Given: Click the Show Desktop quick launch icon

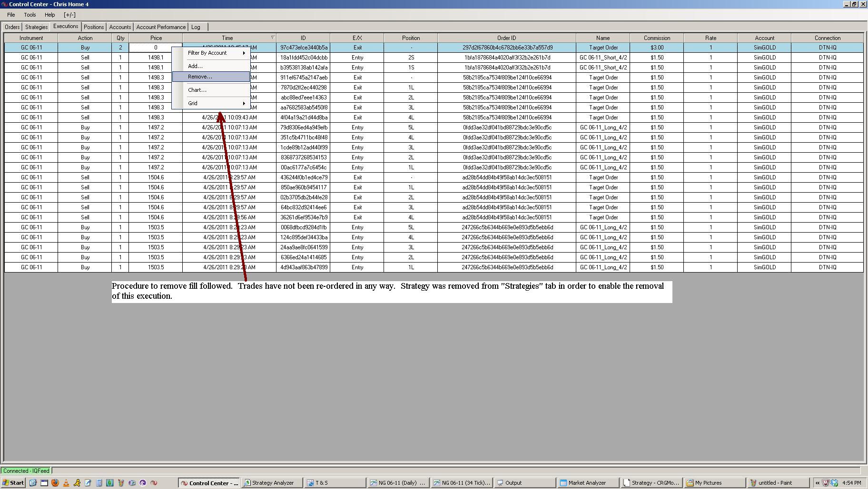Looking at the screenshot, I should pyautogui.click(x=44, y=483).
